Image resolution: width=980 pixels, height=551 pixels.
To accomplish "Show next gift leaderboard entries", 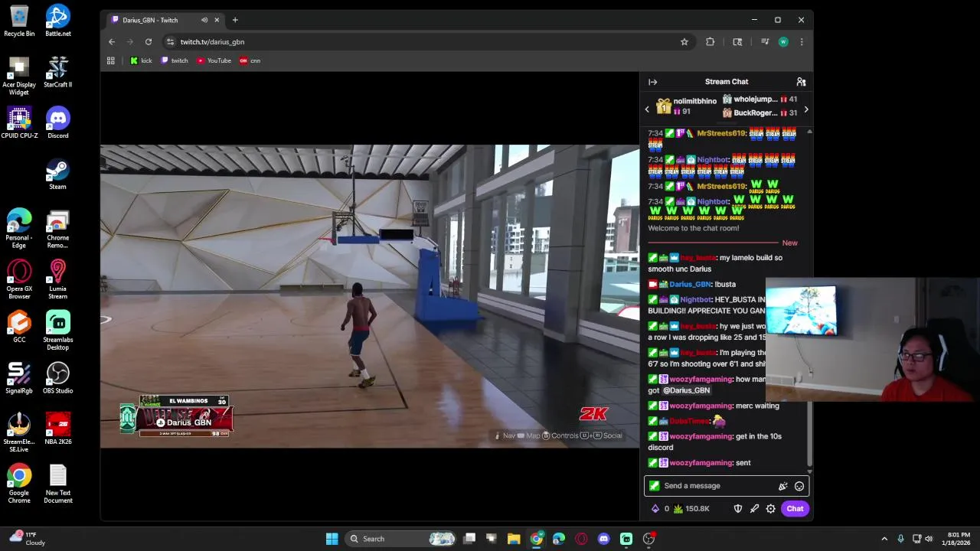I will pos(805,109).
